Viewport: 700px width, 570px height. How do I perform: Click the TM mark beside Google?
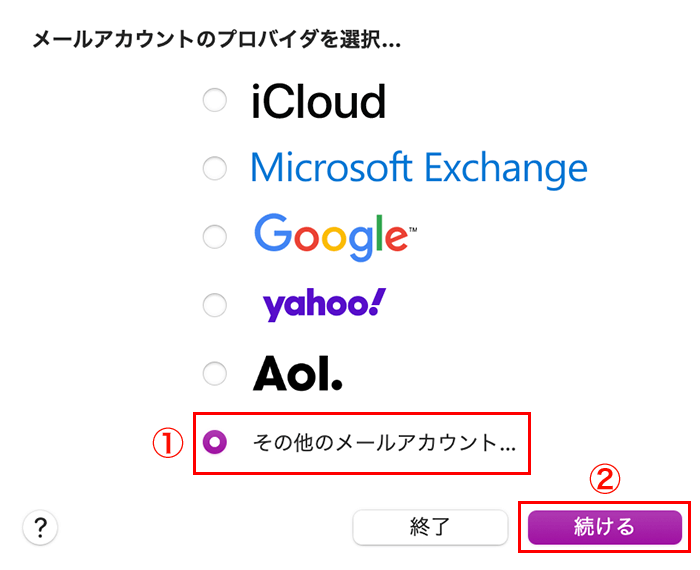pos(413,230)
